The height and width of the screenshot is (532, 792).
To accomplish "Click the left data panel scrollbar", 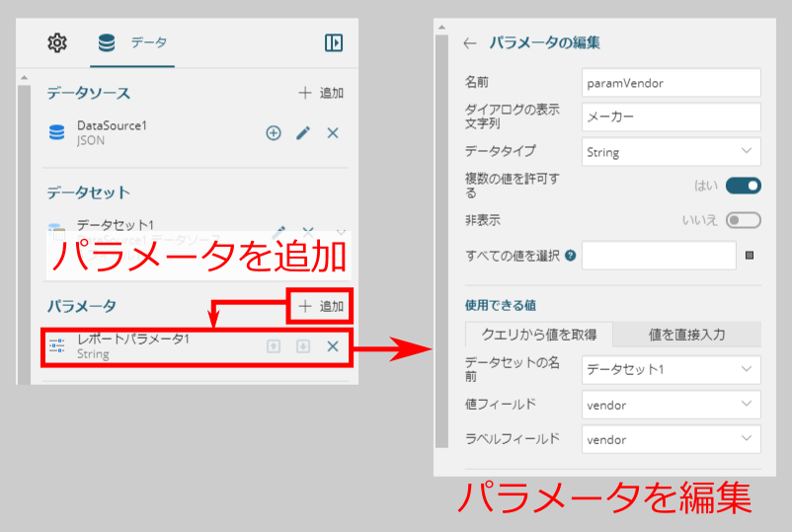I will 24,235.
